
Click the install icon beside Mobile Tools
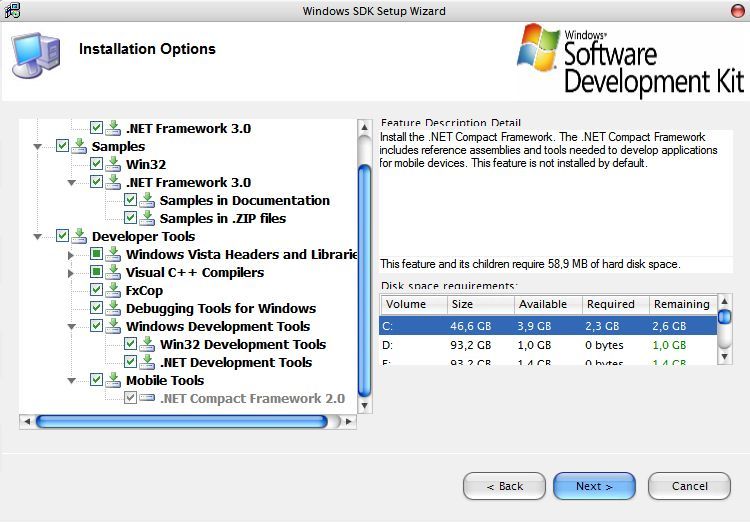tap(113, 381)
